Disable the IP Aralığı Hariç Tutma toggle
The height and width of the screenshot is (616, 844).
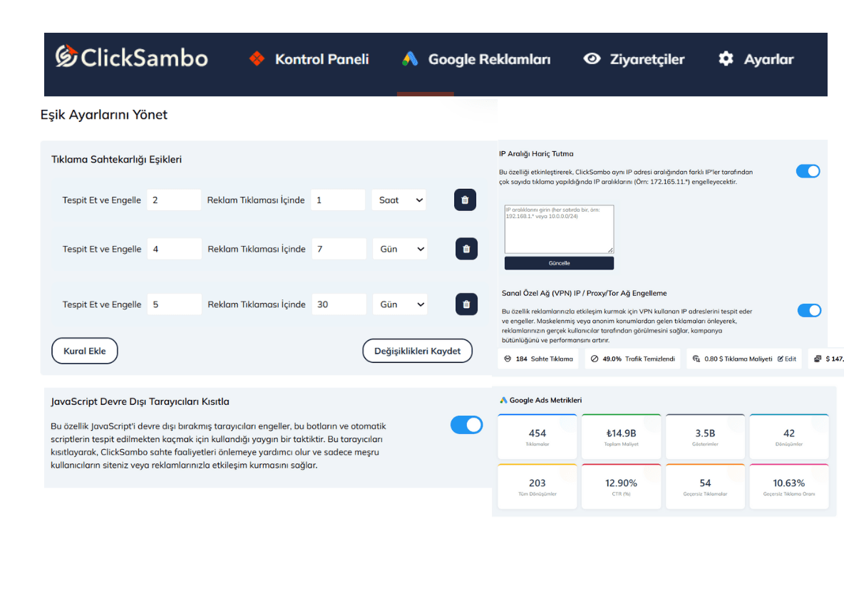808,171
